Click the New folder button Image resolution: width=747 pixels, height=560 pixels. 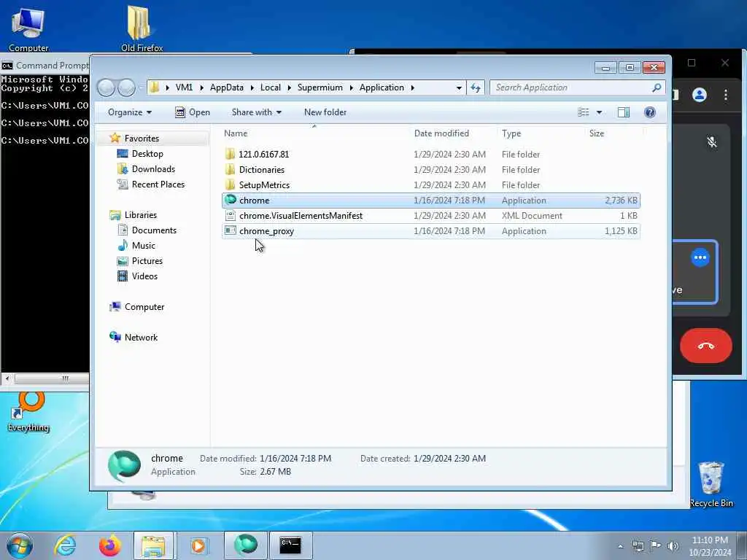click(325, 112)
